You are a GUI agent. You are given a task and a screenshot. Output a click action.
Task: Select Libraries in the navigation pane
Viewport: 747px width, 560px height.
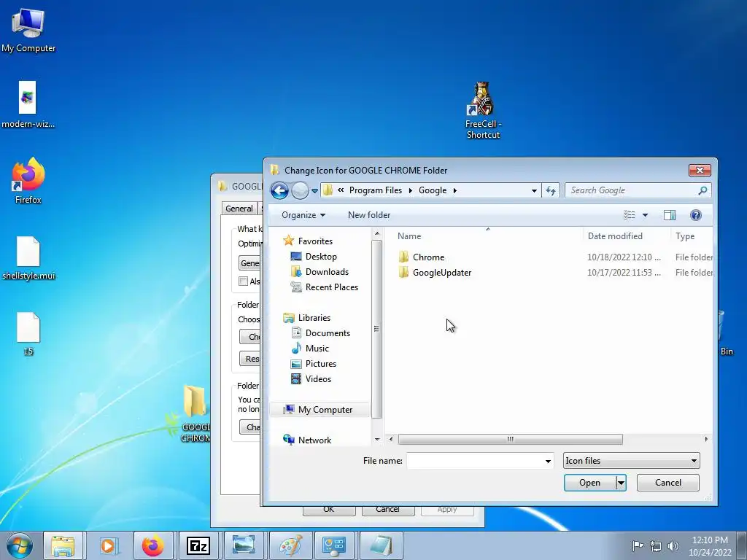click(314, 318)
